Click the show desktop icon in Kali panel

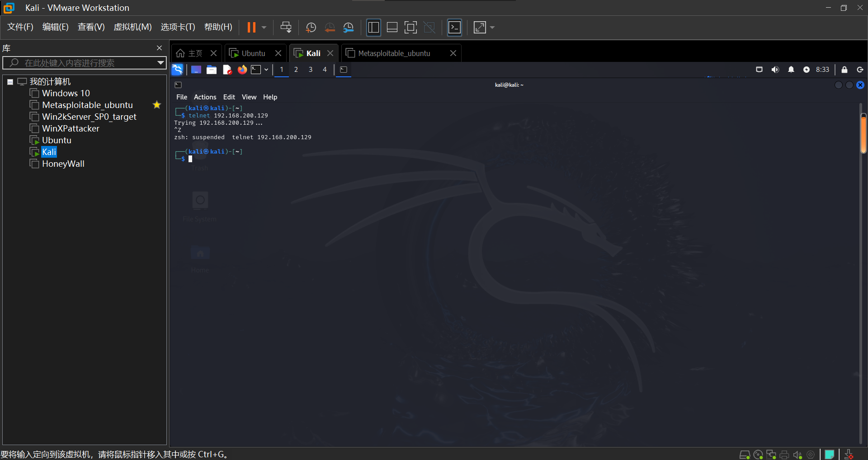click(x=196, y=70)
